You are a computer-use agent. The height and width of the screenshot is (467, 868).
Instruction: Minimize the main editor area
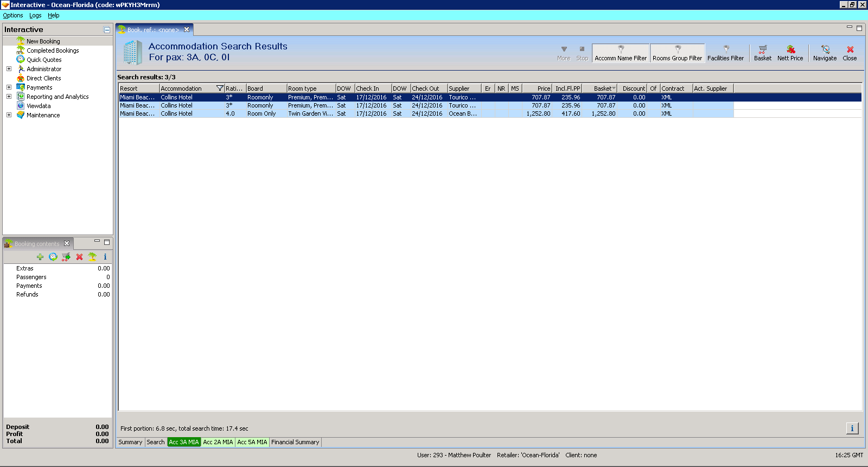[850, 27]
